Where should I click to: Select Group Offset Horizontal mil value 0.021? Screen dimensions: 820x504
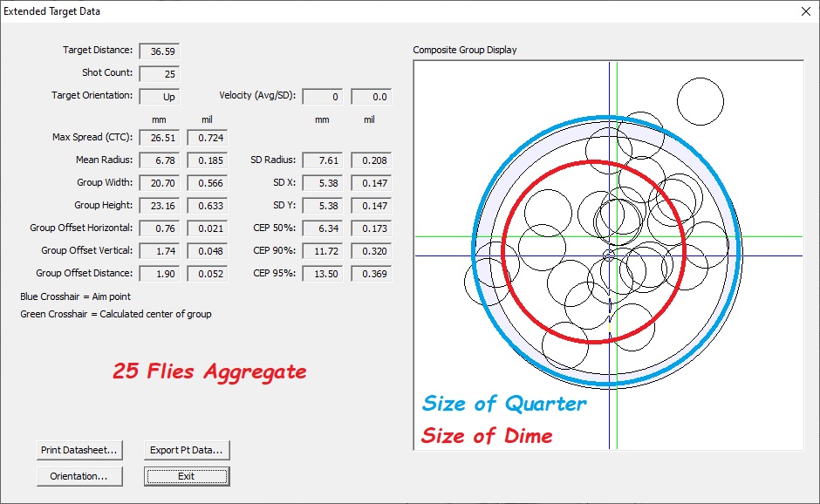pyautogui.click(x=208, y=228)
